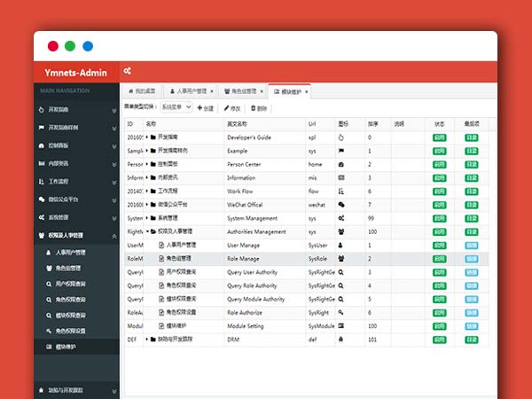This screenshot has width=532, height=399.
Task: Toggle the 启用 status badge in DRM row
Action: click(x=440, y=339)
